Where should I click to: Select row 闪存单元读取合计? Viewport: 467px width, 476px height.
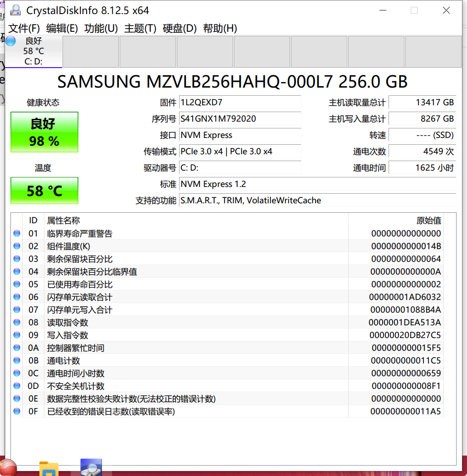(227, 297)
